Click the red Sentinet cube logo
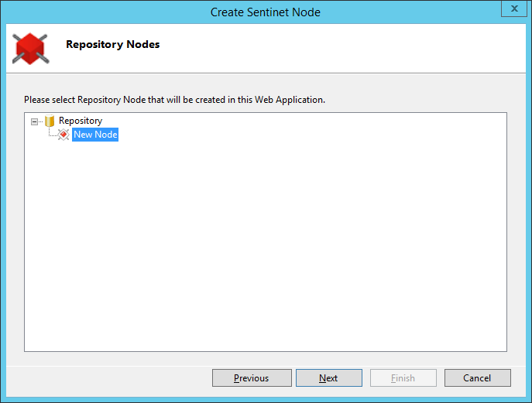The height and width of the screenshot is (403, 532). pos(30,49)
